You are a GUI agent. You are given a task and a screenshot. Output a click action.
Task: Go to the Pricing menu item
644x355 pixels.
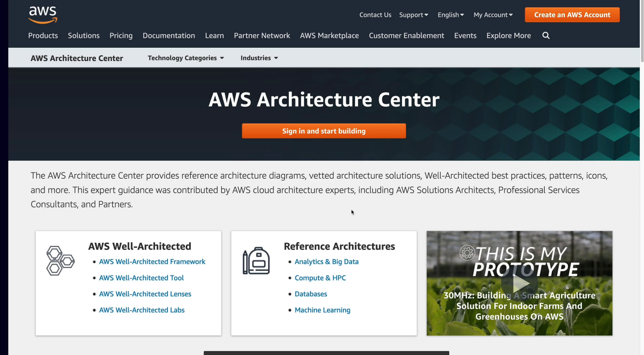121,36
